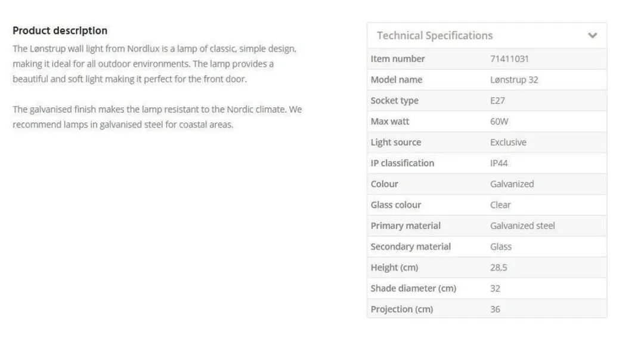Click the Shade diameter (cm) label
The height and width of the screenshot is (344, 644).
pyautogui.click(x=413, y=289)
